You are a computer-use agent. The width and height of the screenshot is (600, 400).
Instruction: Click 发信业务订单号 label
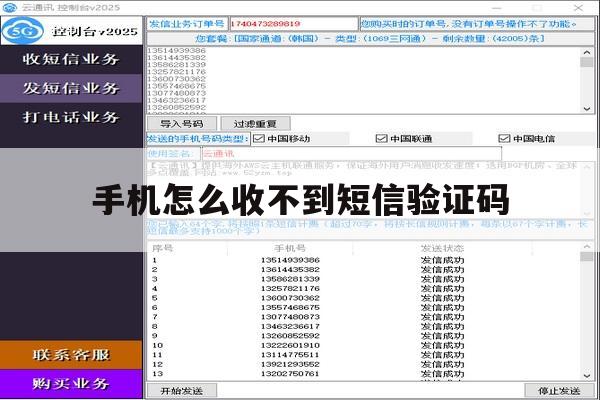coord(187,24)
